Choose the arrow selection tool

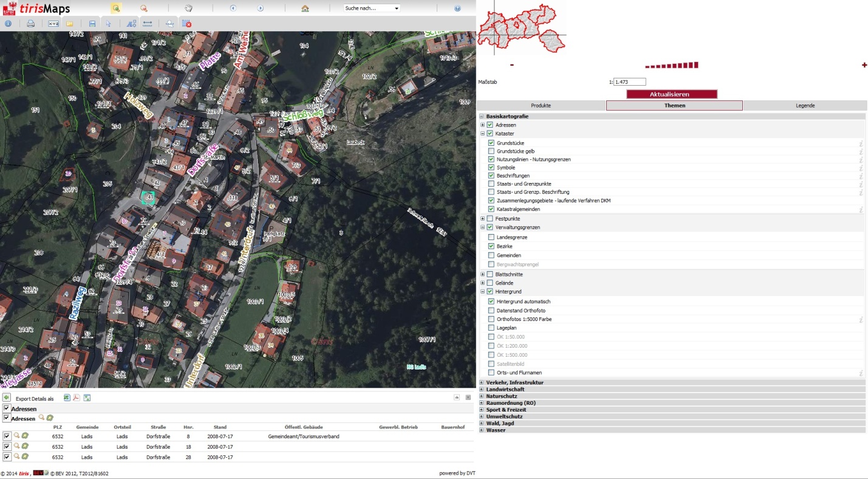[108, 24]
